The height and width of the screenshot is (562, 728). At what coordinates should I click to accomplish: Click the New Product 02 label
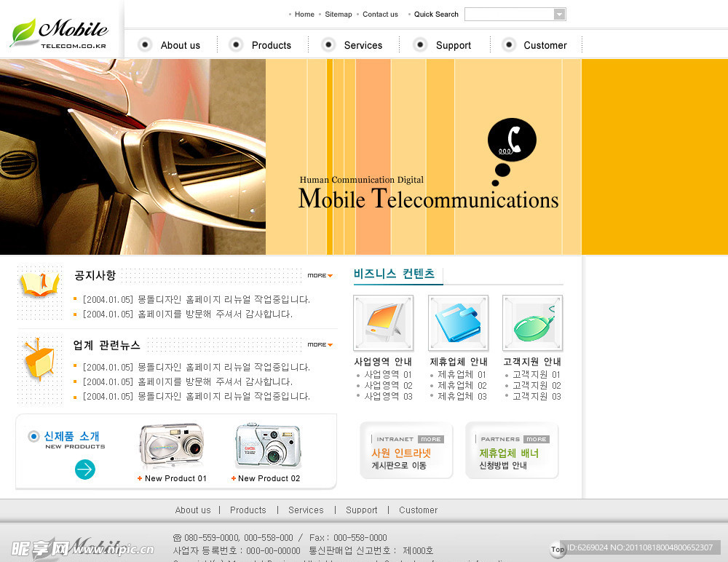point(269,478)
